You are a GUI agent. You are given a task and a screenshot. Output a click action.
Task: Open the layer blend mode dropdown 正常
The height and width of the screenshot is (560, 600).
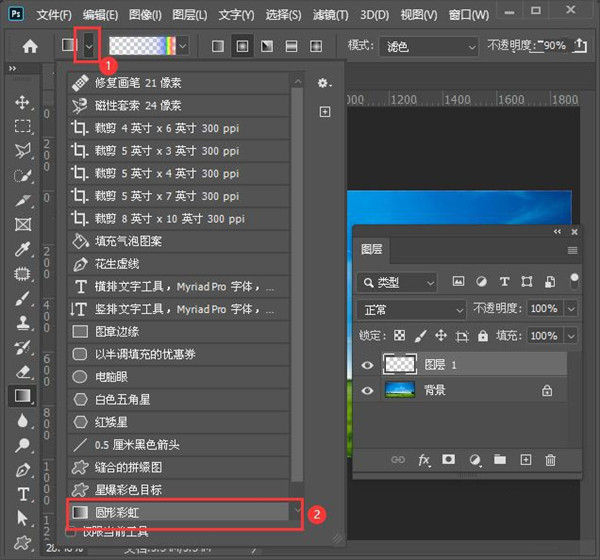411,310
